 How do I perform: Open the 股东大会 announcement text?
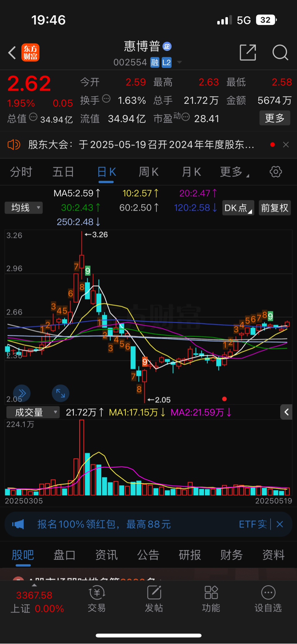coord(141,145)
